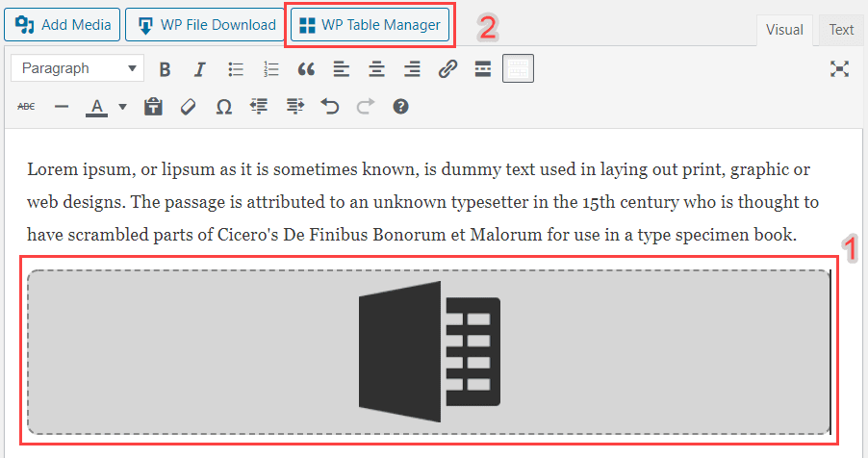Select the Visual editor tab
This screenshot has height=458, width=868.
point(784,30)
